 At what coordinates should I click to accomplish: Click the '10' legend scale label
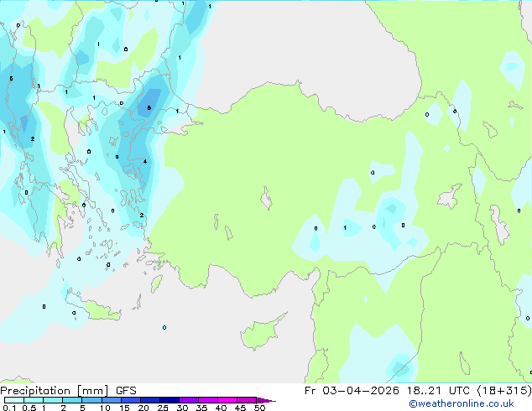tap(105, 408)
